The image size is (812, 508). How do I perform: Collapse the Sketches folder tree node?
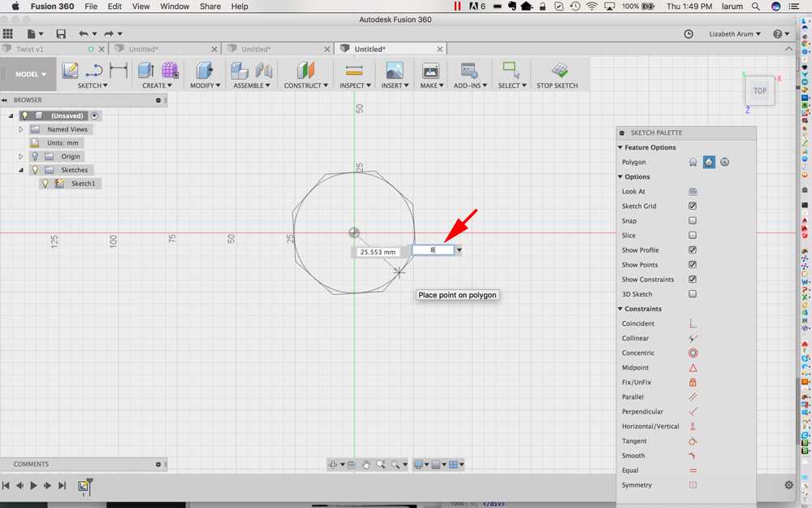[21, 170]
